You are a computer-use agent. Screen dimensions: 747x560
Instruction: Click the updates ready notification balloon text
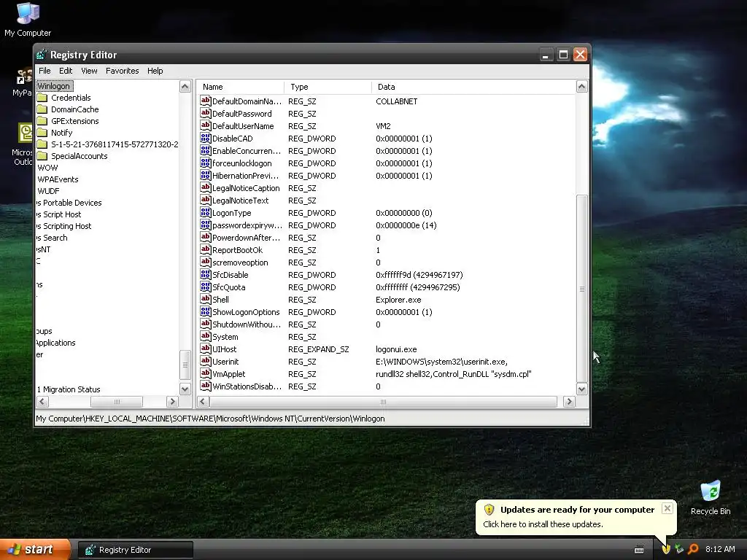pos(543,524)
